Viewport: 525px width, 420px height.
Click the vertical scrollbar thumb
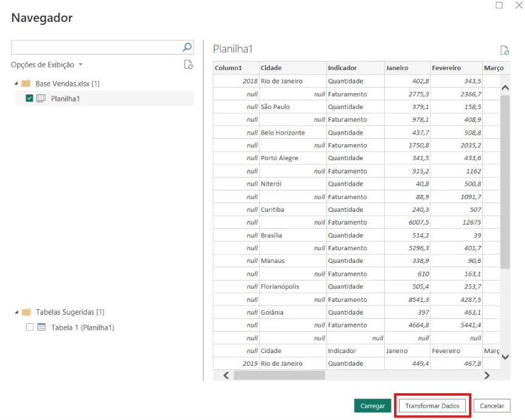[506, 182]
